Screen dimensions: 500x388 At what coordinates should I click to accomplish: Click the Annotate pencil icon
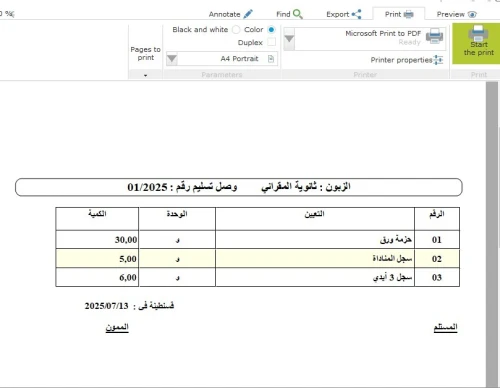pyautogui.click(x=248, y=14)
